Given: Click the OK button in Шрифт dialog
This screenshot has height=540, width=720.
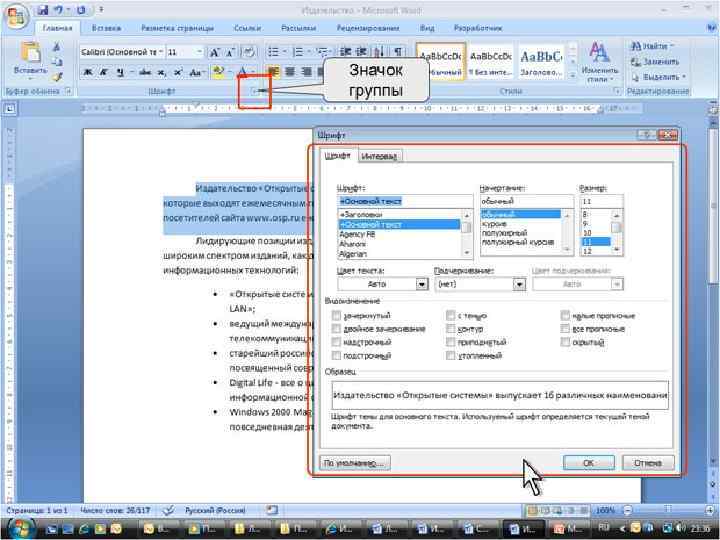Looking at the screenshot, I should pyautogui.click(x=589, y=463).
